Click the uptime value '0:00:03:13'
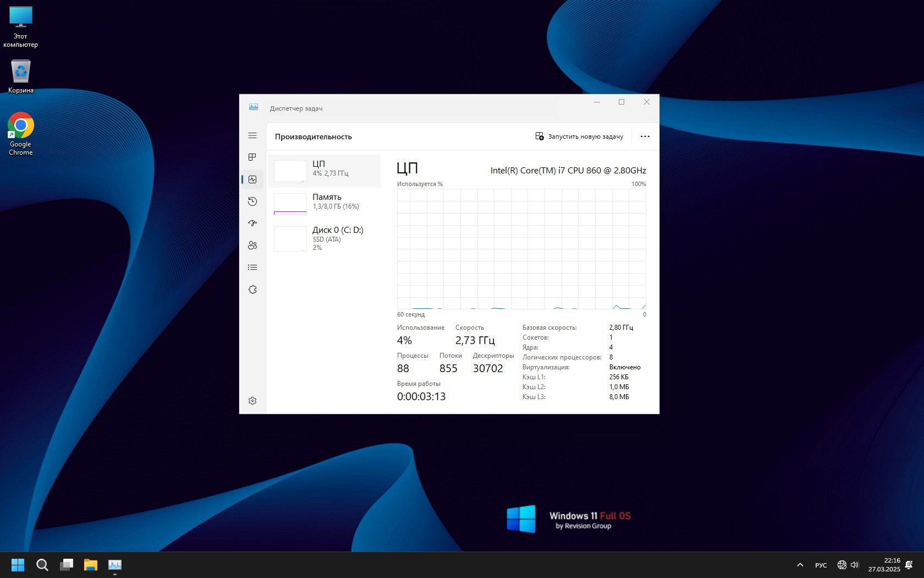The height and width of the screenshot is (578, 924). [x=421, y=396]
